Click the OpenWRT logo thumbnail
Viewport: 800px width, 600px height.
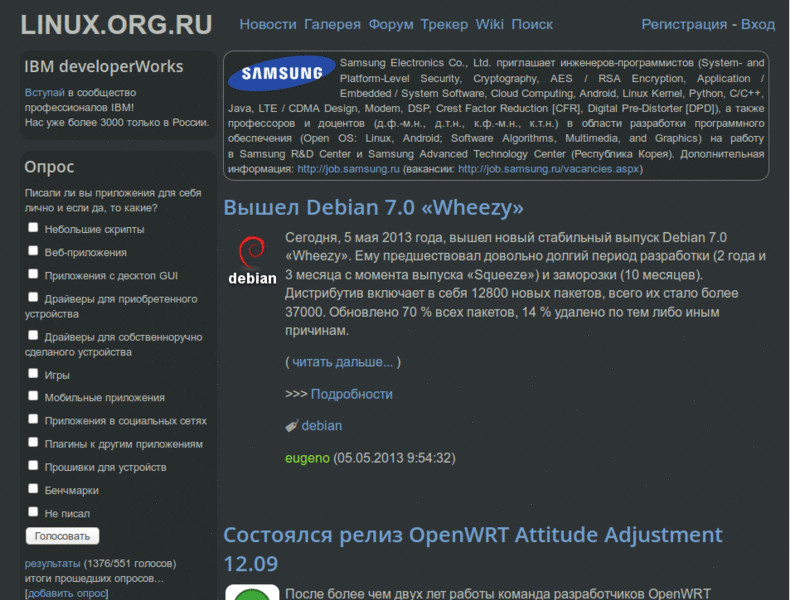click(x=252, y=593)
